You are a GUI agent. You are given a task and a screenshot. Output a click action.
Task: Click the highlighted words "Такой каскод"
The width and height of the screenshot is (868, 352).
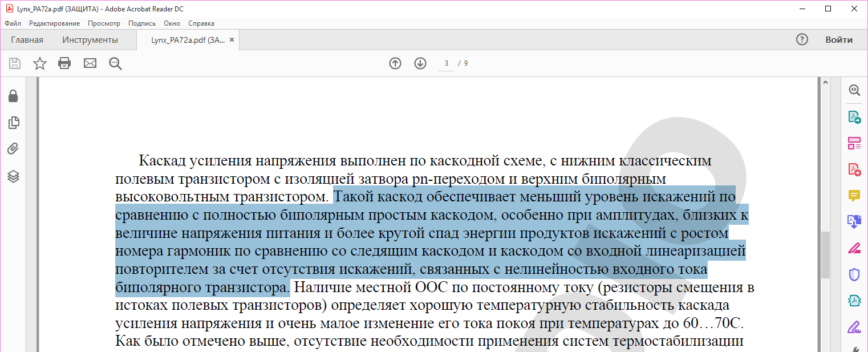378,197
